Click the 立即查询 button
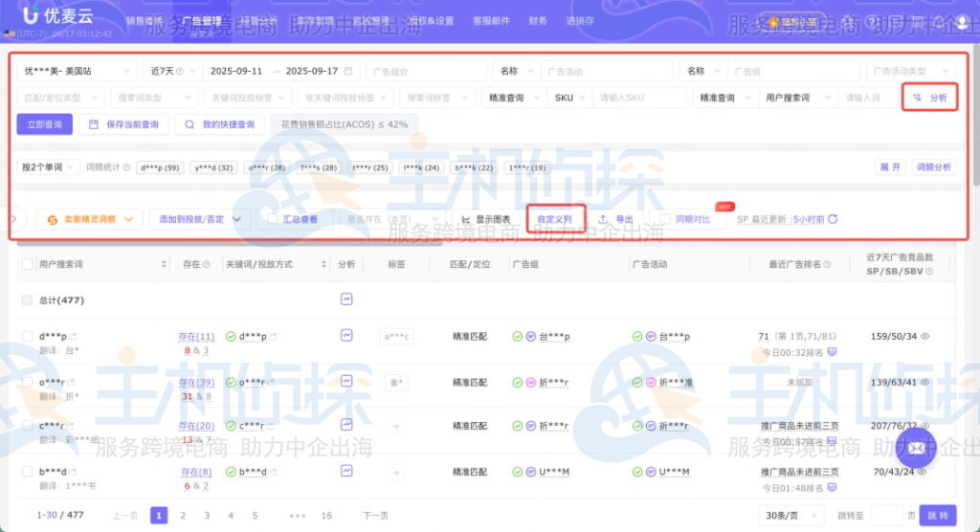This screenshot has width=980, height=532. click(x=44, y=124)
